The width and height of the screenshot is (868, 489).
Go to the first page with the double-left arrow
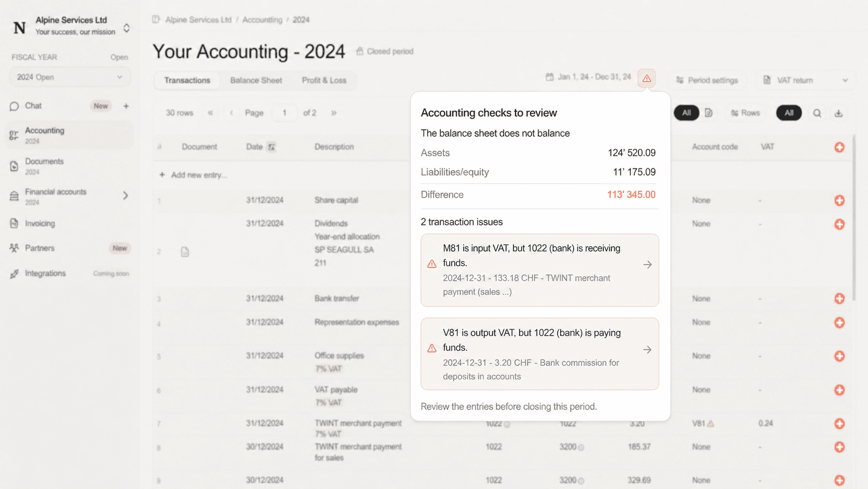210,113
